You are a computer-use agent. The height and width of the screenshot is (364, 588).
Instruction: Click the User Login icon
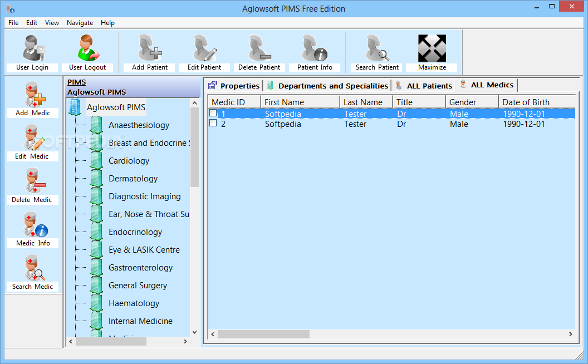click(x=33, y=48)
